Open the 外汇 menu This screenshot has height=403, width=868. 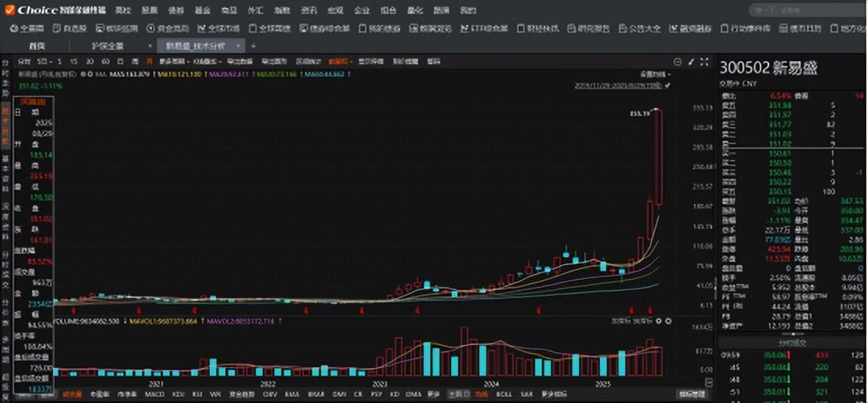click(255, 10)
